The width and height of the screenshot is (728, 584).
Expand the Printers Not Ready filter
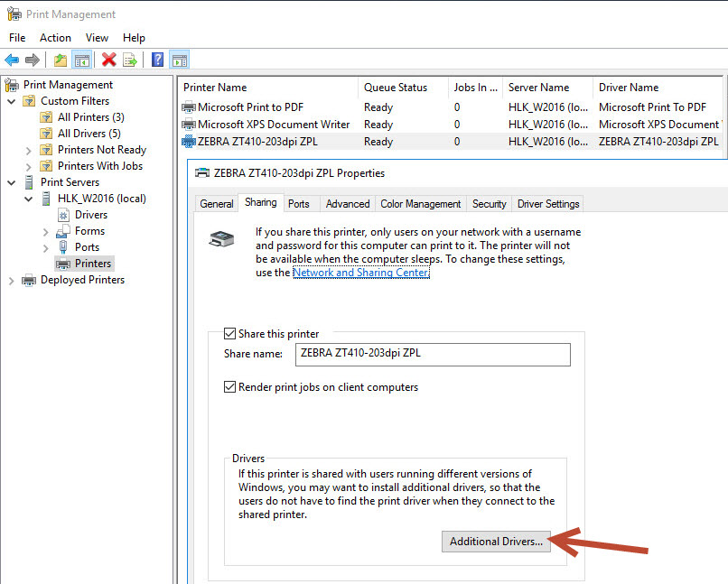click(x=29, y=150)
